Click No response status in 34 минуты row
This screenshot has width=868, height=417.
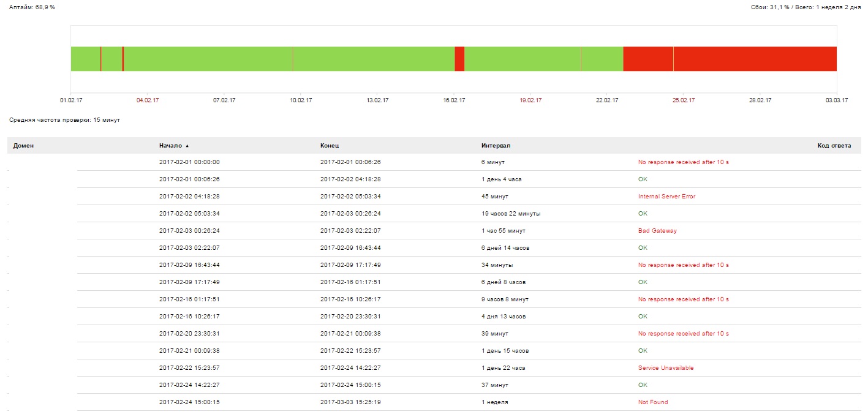click(683, 265)
